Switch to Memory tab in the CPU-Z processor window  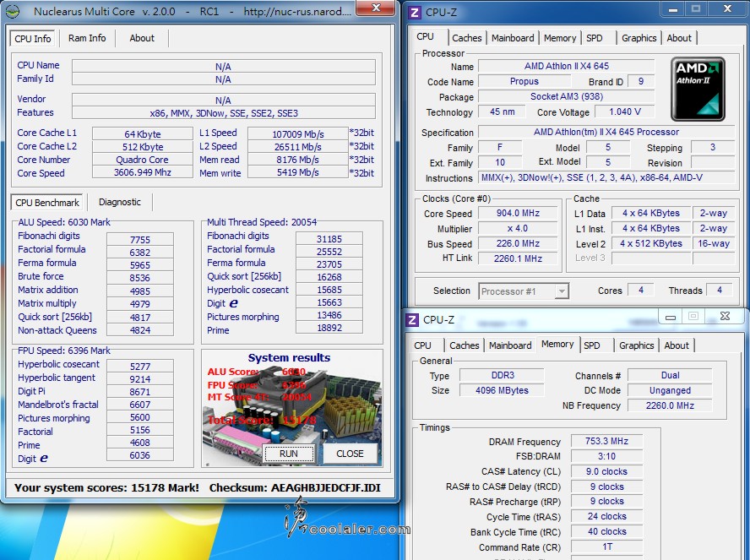click(560, 38)
